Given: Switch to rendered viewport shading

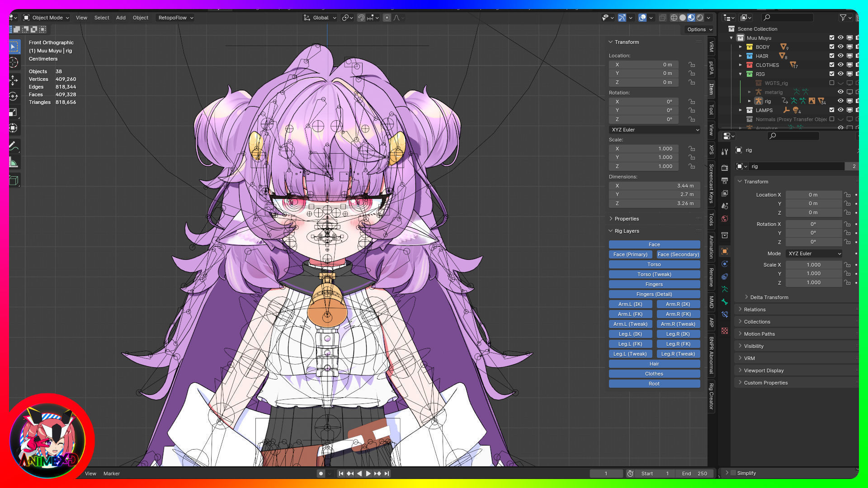Looking at the screenshot, I should pyautogui.click(x=700, y=18).
